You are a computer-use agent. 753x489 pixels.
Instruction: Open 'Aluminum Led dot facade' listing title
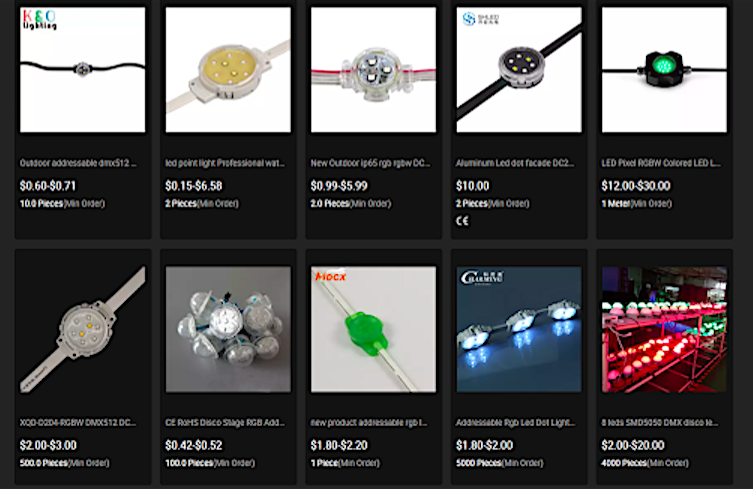click(515, 163)
